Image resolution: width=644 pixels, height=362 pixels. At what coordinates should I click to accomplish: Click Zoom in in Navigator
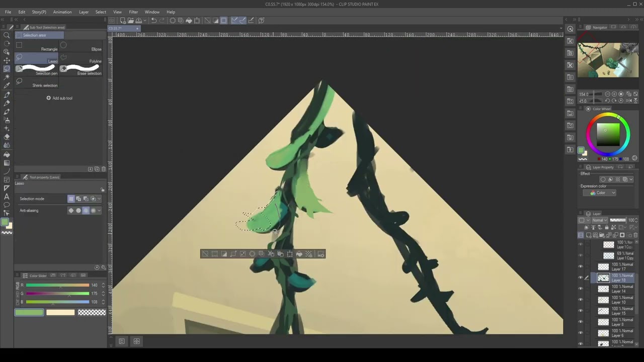coord(614,94)
